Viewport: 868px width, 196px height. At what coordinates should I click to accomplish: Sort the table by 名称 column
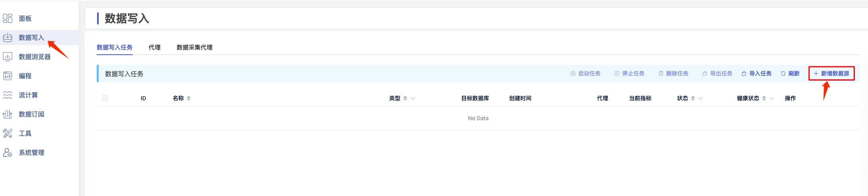(189, 98)
